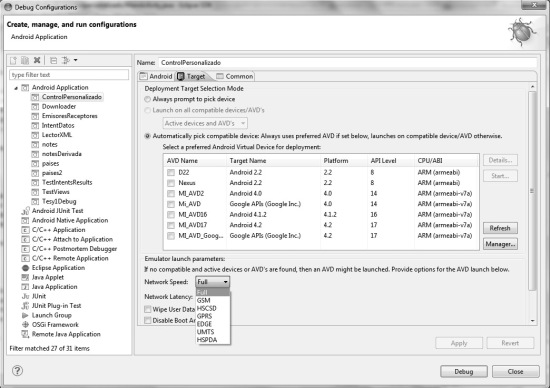The width and height of the screenshot is (550, 388).
Task: Choose EDGE in network speed list
Action: coord(213,324)
